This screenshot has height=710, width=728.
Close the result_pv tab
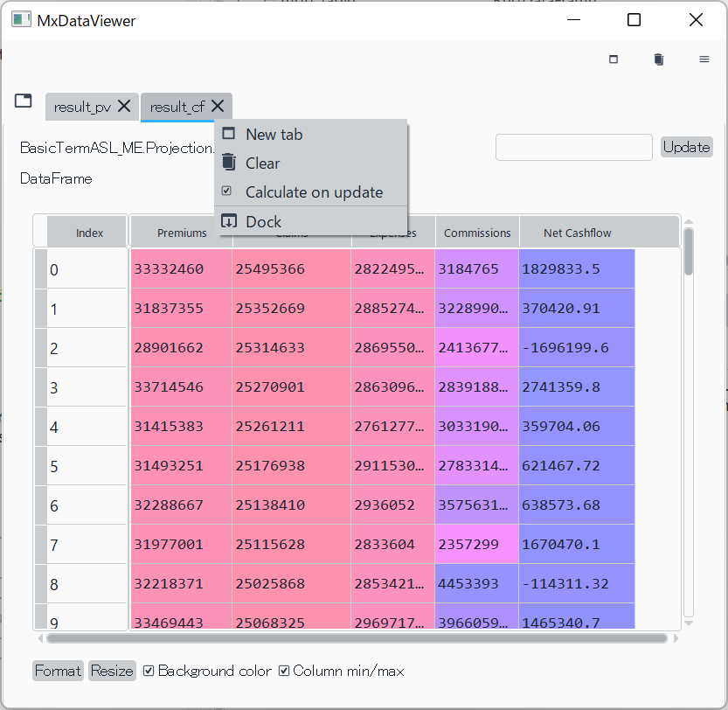tap(124, 106)
